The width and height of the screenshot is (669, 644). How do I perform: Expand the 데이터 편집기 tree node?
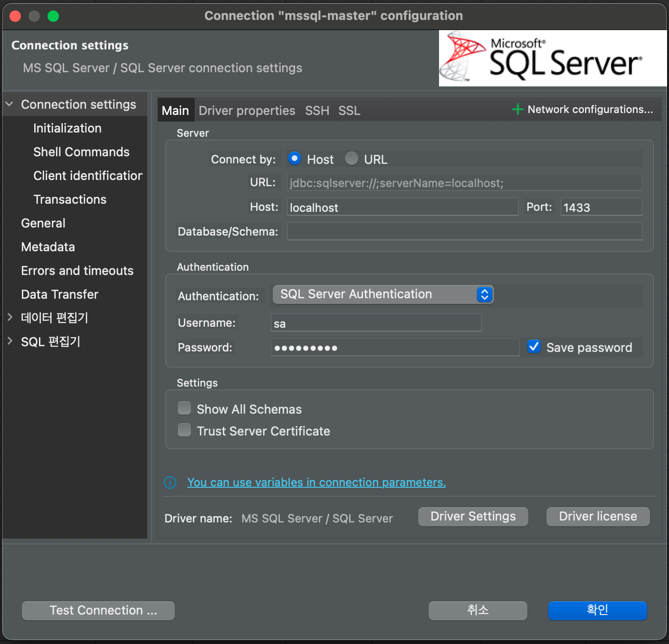pos(10,317)
